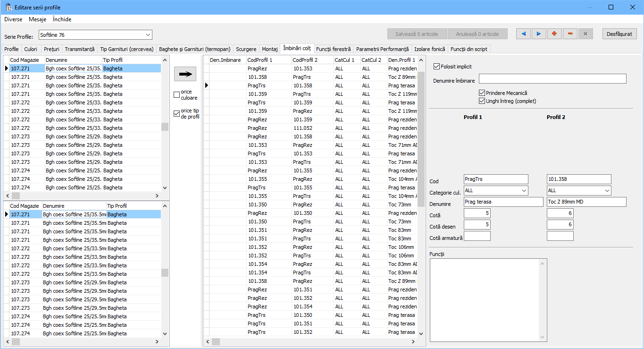Switch to the Izolare fonică tab
This screenshot has height=349, width=644.
[429, 49]
